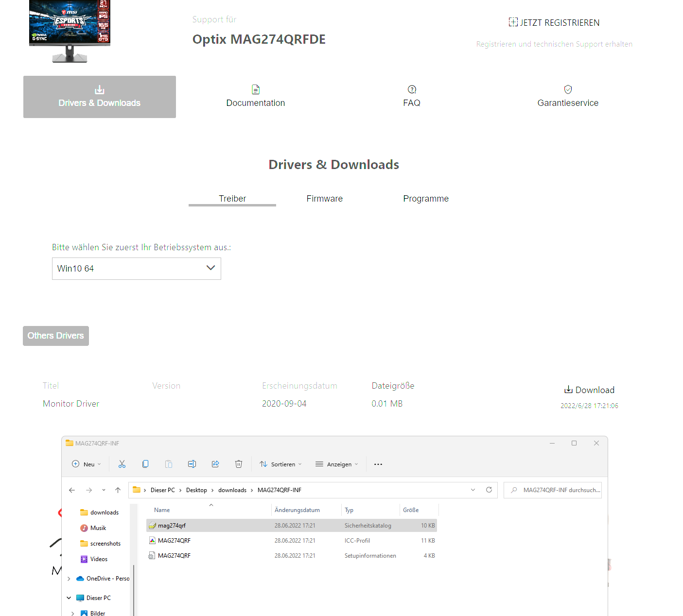This screenshot has width=683, height=616.
Task: Select the Programme sub-tab
Action: (x=426, y=199)
